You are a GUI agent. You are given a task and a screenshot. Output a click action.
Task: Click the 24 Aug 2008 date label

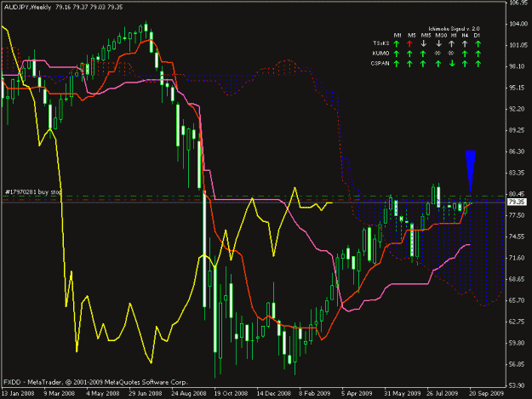click(x=189, y=394)
